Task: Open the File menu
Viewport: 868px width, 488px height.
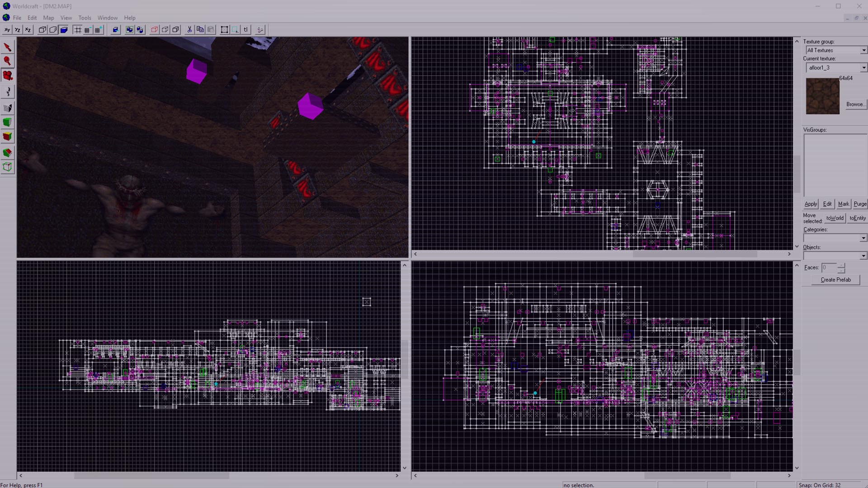Action: point(17,18)
